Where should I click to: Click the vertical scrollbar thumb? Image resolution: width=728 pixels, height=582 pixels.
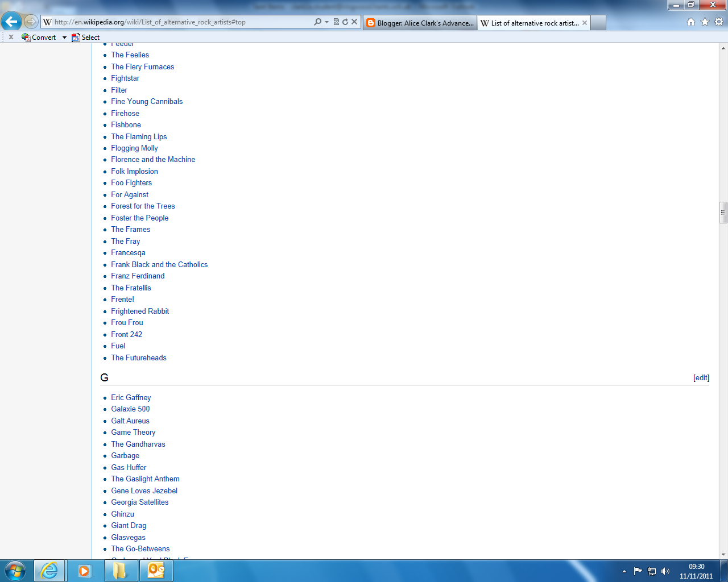point(723,213)
